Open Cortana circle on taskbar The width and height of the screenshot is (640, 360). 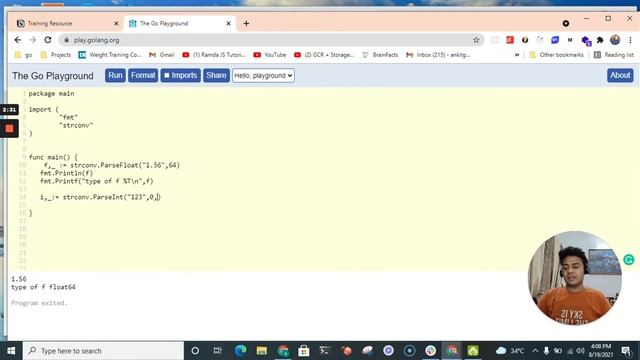[195, 351]
